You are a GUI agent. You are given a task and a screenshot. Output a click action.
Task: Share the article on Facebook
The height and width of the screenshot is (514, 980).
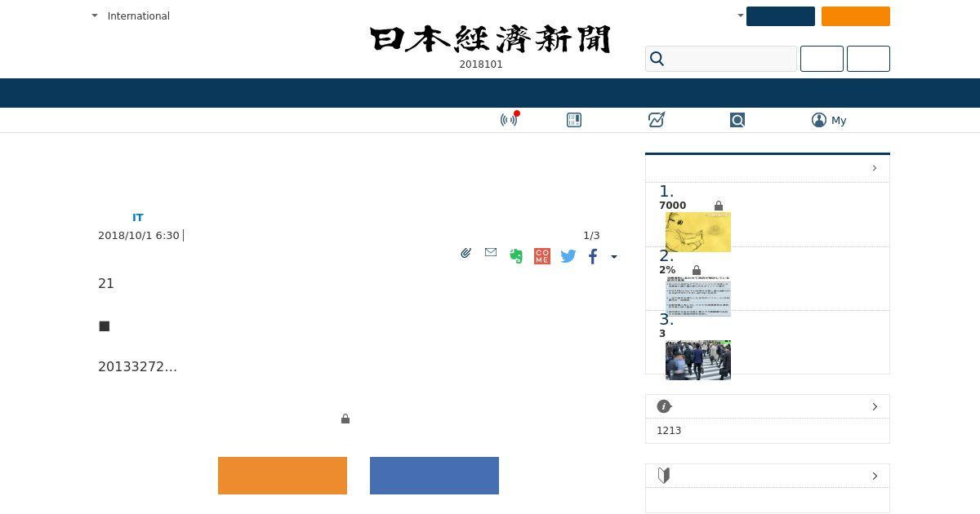pos(593,256)
